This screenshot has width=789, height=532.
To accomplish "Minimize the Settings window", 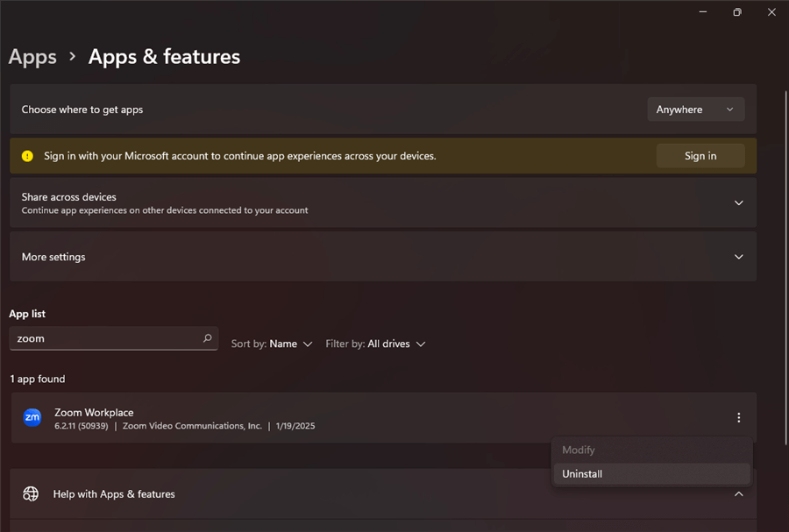I will (702, 11).
